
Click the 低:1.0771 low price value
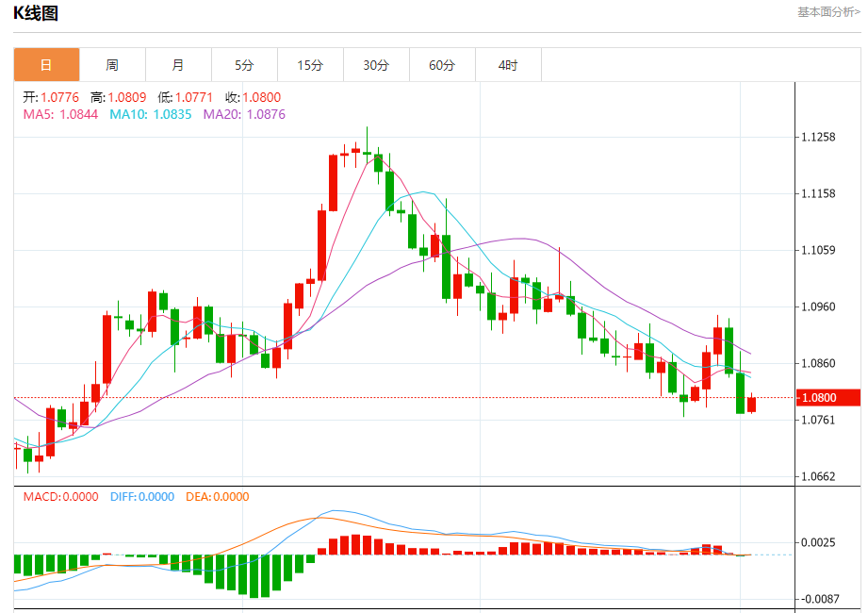pyautogui.click(x=186, y=97)
